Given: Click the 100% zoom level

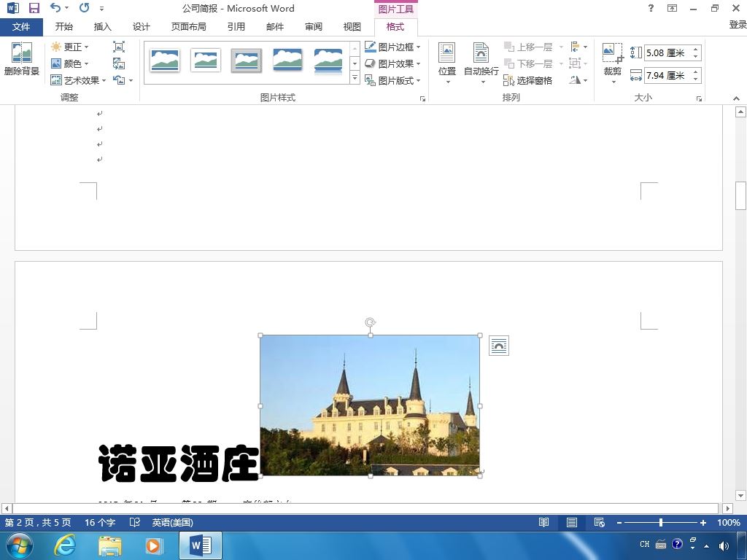Looking at the screenshot, I should [x=729, y=522].
